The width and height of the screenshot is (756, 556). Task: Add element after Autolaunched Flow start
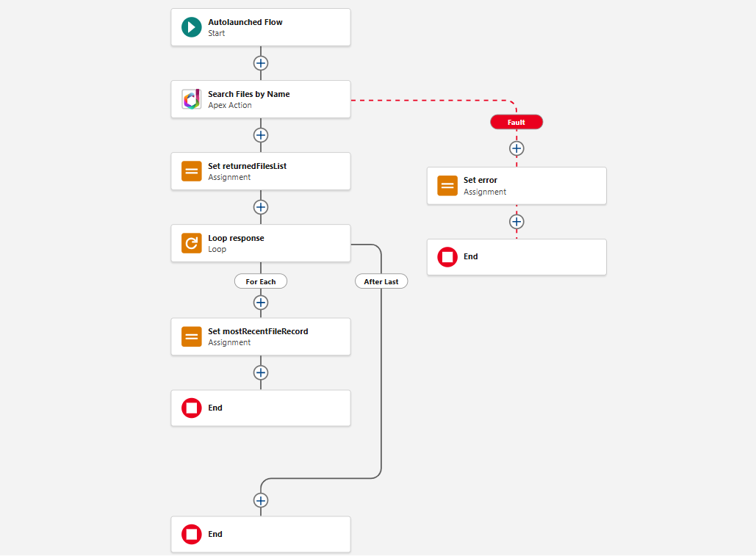(261, 63)
